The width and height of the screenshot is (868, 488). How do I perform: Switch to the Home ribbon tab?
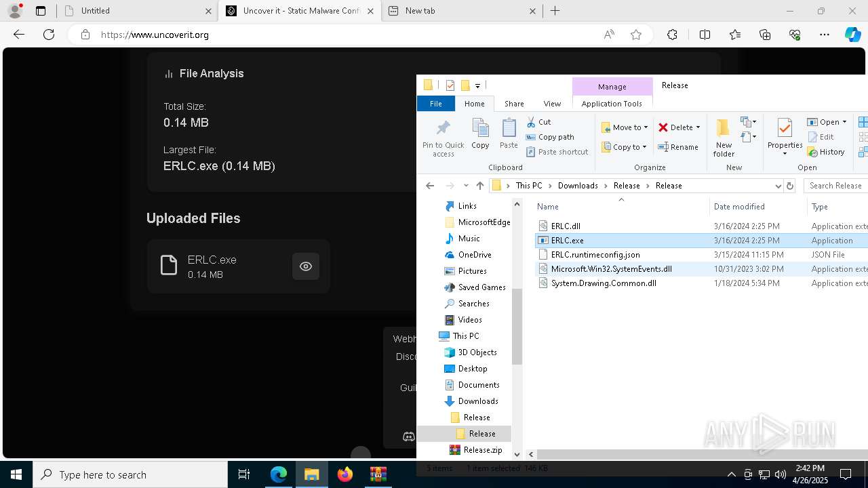pos(474,104)
